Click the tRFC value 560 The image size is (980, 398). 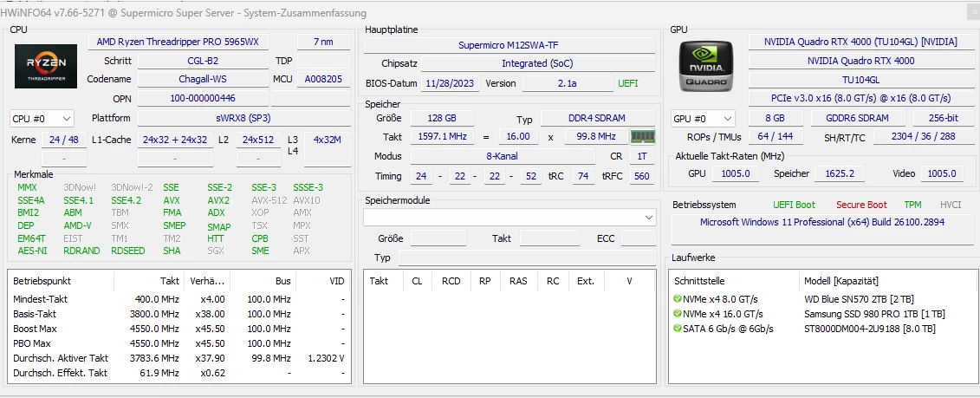642,176
